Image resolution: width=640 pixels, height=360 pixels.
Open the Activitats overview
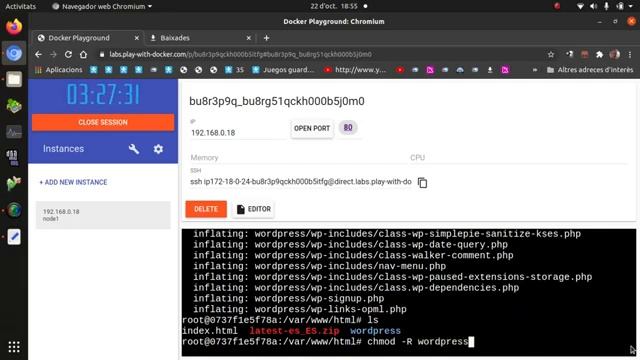tap(20, 6)
